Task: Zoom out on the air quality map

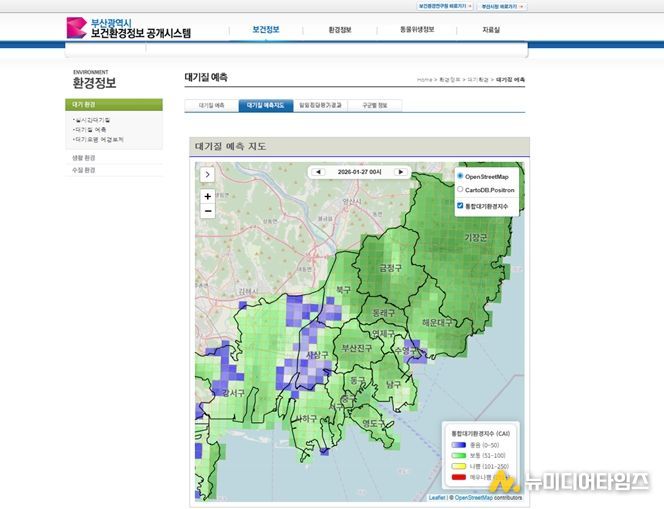Action: click(x=208, y=211)
